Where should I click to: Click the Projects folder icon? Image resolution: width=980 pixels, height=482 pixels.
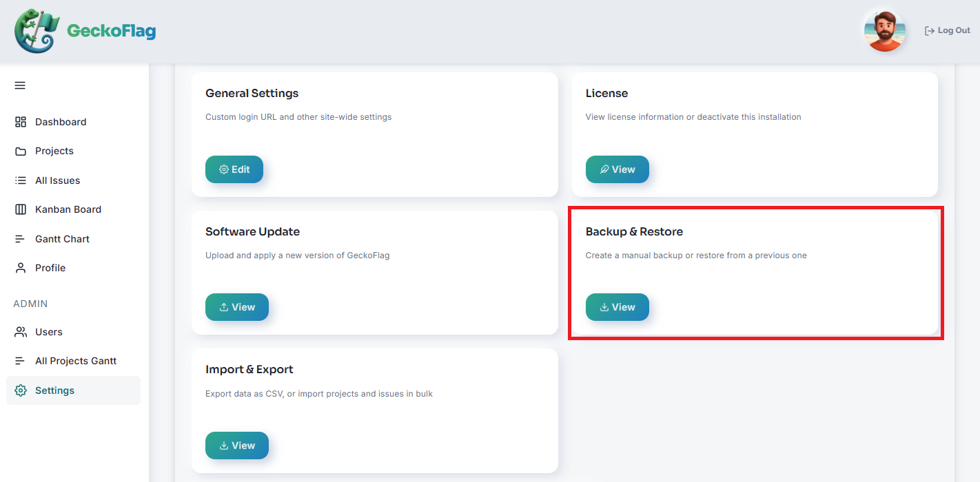[x=21, y=151]
